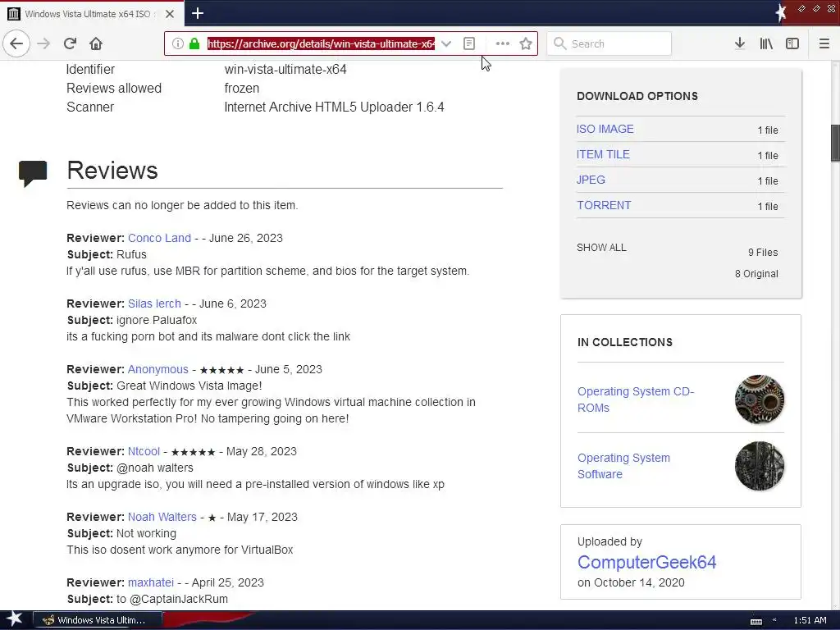Open the TORRENT download option
The height and width of the screenshot is (630, 840).
pyautogui.click(x=604, y=205)
